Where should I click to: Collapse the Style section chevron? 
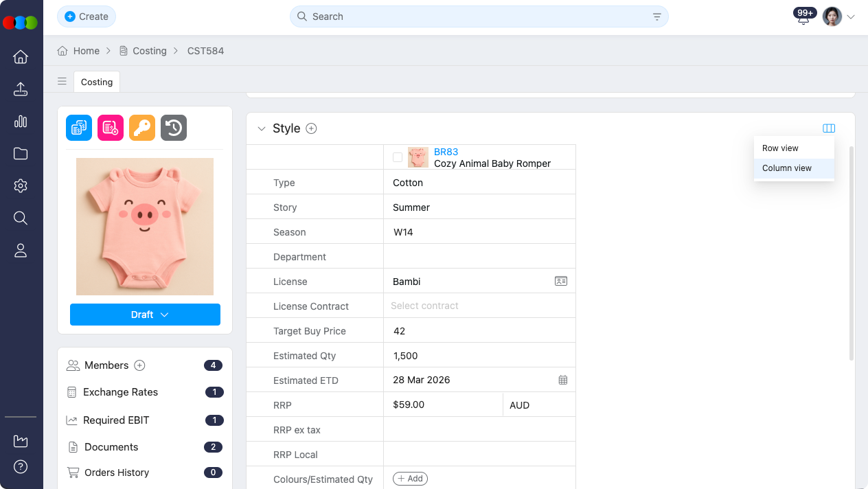(x=262, y=128)
